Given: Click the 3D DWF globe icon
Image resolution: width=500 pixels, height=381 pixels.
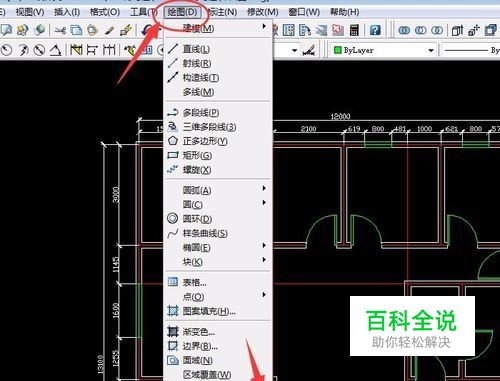Looking at the screenshot, I should (x=39, y=30).
